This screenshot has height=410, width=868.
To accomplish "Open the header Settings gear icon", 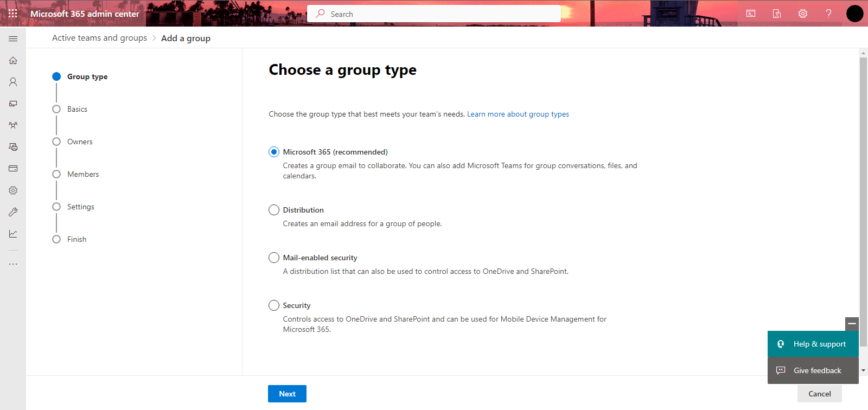I will click(803, 14).
